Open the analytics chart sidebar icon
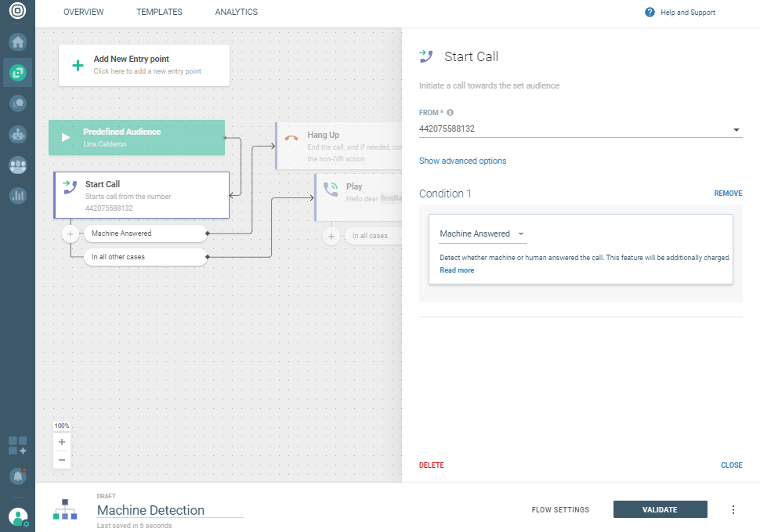Viewport: 760px width, 532px height. tap(17, 196)
